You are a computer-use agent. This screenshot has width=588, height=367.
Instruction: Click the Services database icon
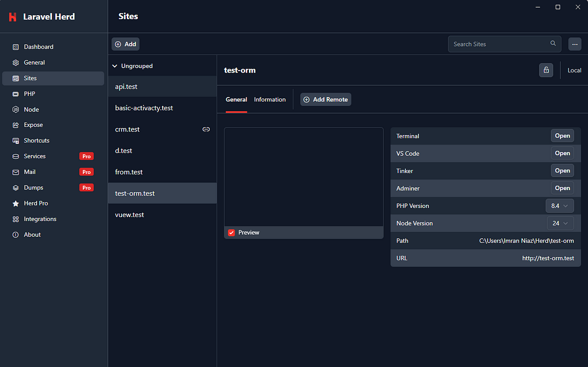[16, 156]
